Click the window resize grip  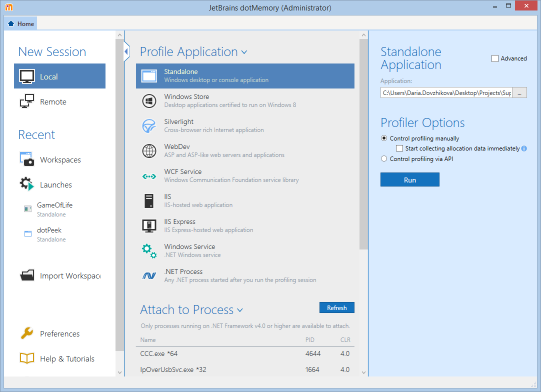click(x=533, y=384)
